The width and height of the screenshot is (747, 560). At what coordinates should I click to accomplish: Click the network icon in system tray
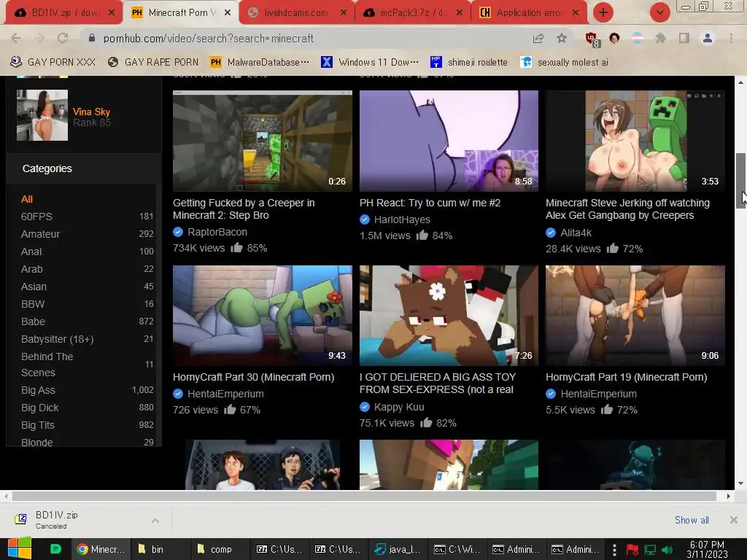coord(650,550)
